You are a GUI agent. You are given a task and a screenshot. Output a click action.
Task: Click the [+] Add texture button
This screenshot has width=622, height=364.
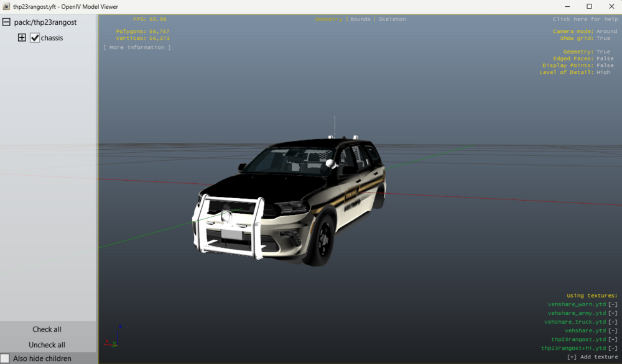(592, 357)
